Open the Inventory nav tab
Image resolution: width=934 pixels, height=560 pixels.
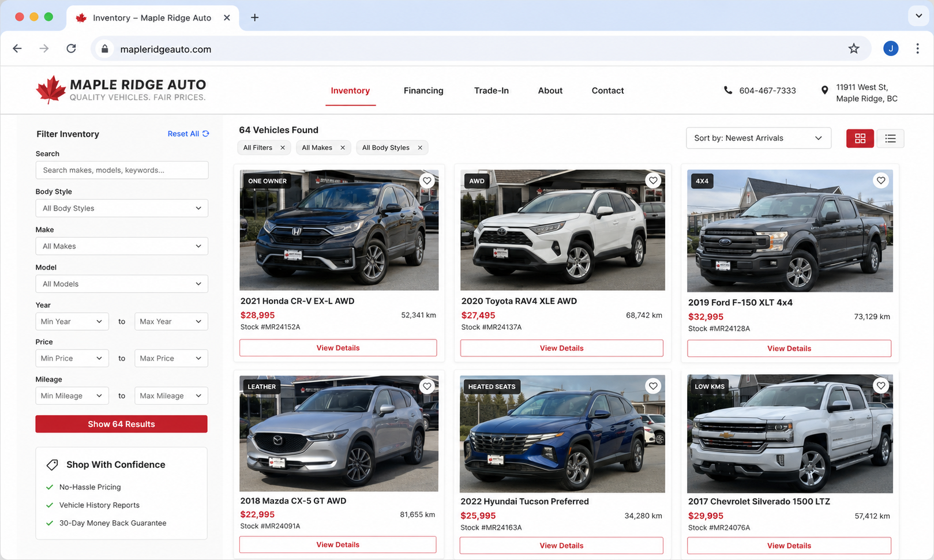point(350,91)
